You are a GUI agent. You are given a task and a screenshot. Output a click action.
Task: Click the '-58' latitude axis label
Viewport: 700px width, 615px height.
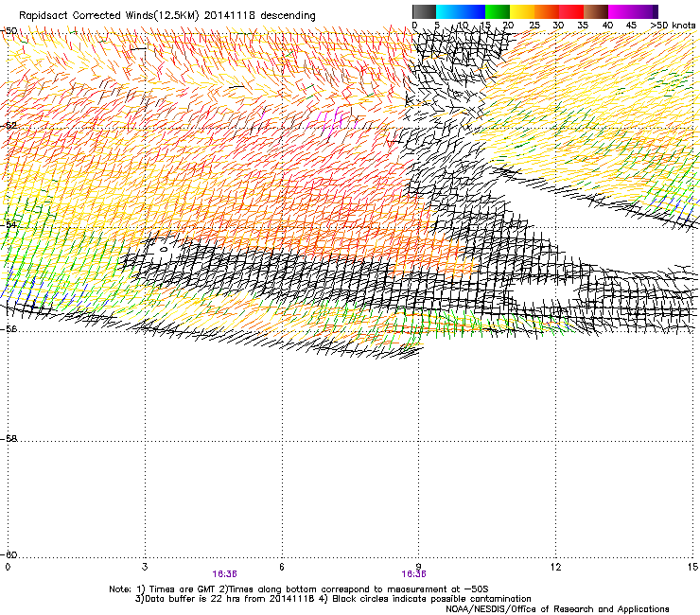9,439
